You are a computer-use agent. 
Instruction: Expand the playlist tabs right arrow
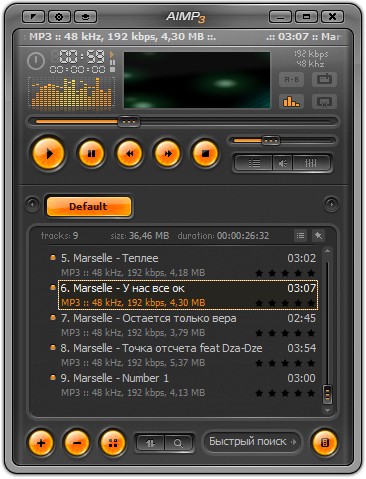[x=331, y=204]
